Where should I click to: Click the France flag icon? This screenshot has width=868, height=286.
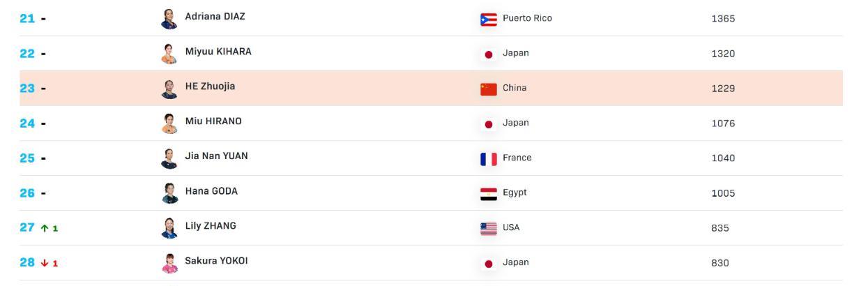click(489, 158)
